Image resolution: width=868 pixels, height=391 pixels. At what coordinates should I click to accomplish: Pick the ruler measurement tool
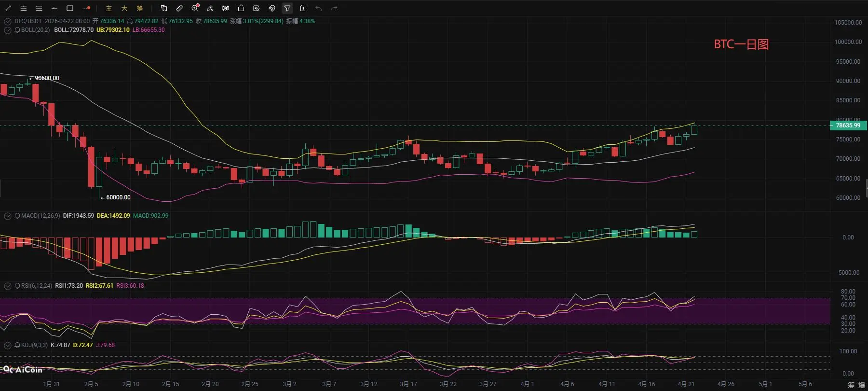pos(179,8)
